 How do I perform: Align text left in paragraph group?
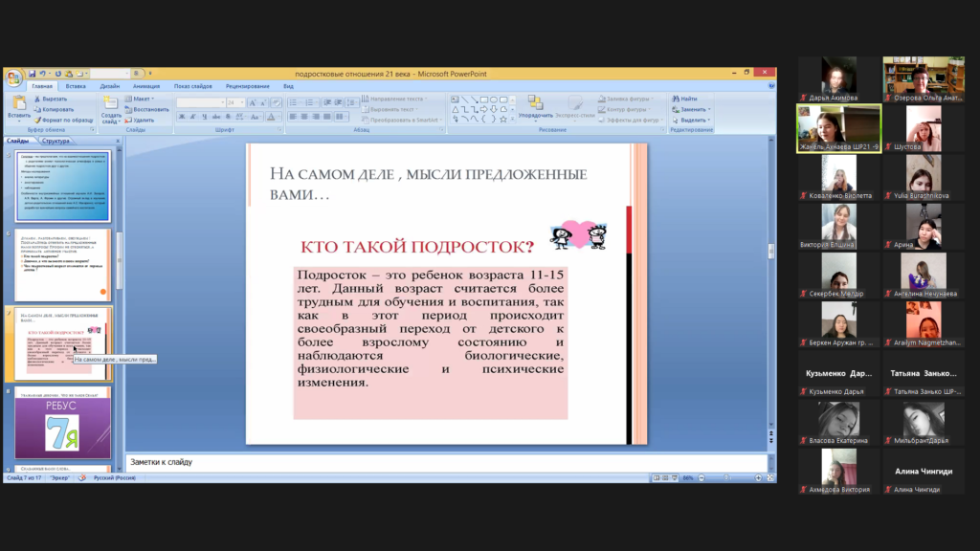click(293, 117)
